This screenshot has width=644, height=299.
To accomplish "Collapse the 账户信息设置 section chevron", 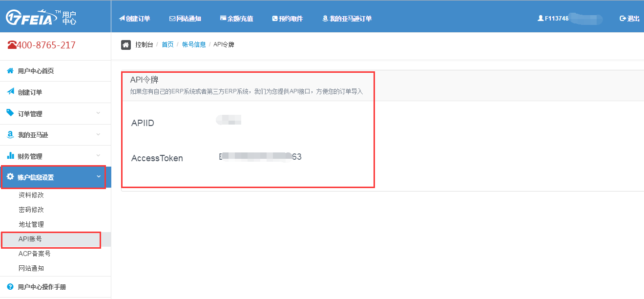I will 98,177.
